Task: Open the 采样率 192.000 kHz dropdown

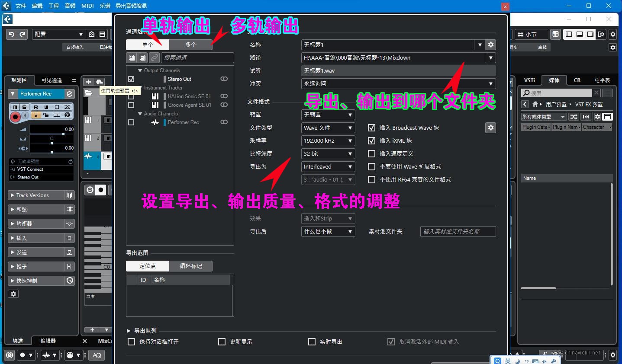Action: [328, 140]
